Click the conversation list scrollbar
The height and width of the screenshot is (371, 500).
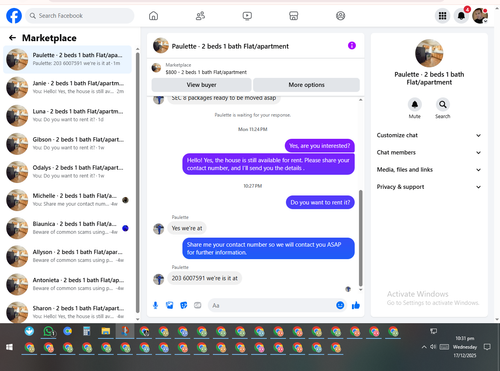137,182
